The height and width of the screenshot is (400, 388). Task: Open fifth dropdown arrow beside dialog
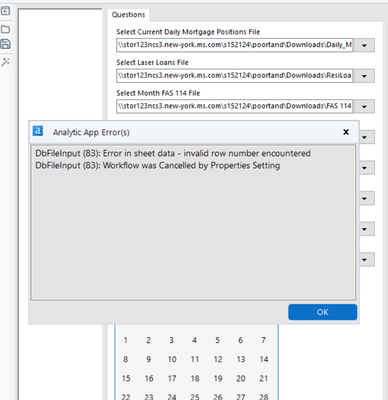pyautogui.click(x=367, y=168)
